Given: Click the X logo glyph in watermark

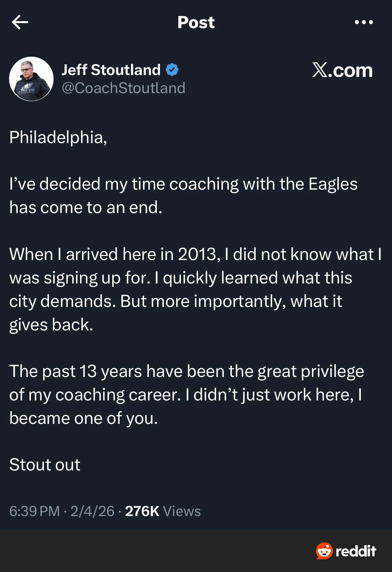Looking at the screenshot, I should pyautogui.click(x=320, y=70).
